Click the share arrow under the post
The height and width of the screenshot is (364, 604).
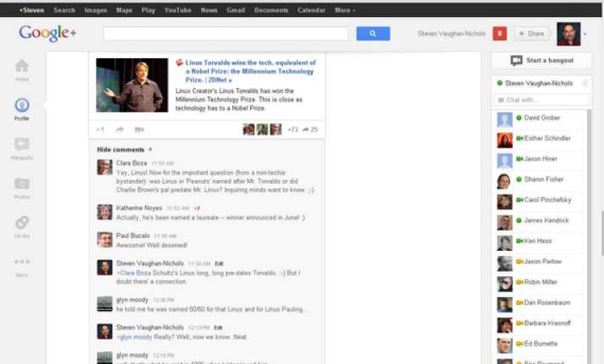(120, 129)
